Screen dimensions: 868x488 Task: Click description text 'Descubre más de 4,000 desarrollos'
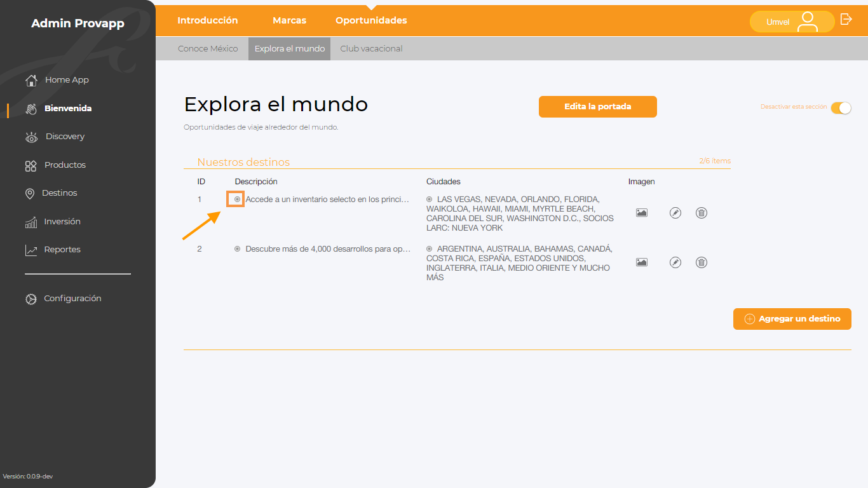[328, 249]
